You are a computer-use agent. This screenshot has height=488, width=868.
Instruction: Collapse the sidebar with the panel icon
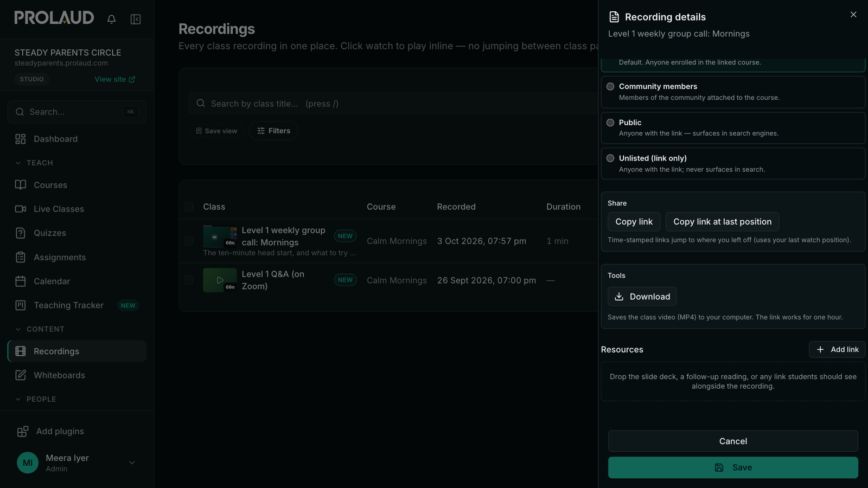click(x=136, y=19)
